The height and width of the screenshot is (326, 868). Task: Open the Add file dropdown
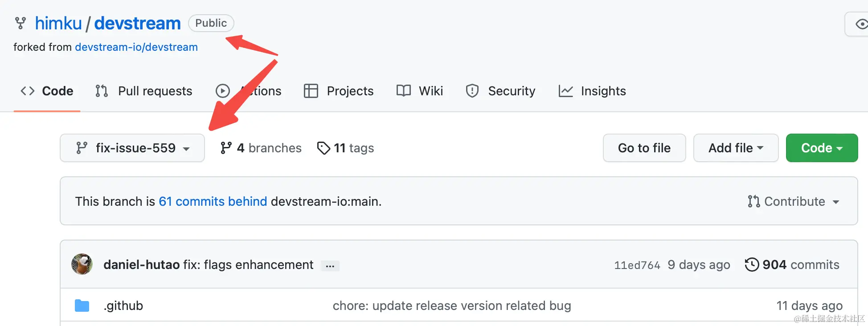point(736,148)
